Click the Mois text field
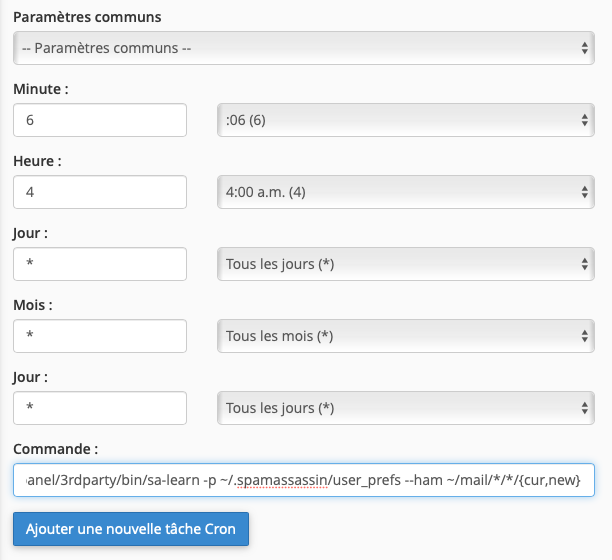The width and height of the screenshot is (612, 560). [100, 336]
